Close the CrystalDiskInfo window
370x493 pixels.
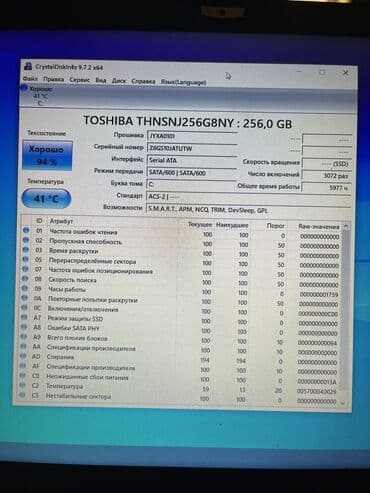click(x=346, y=72)
